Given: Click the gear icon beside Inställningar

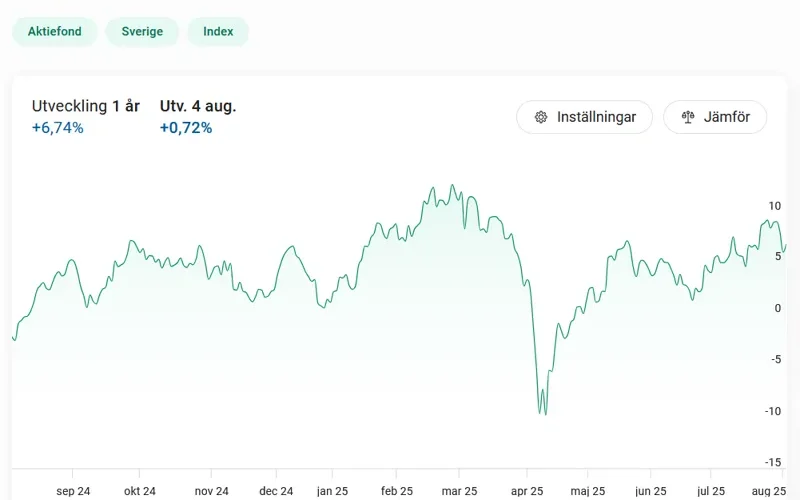Looking at the screenshot, I should point(541,117).
